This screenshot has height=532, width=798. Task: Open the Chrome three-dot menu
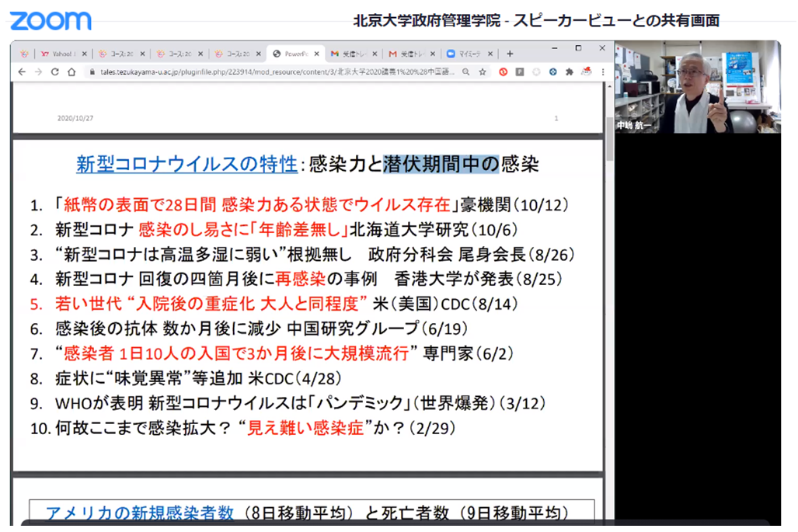(603, 71)
